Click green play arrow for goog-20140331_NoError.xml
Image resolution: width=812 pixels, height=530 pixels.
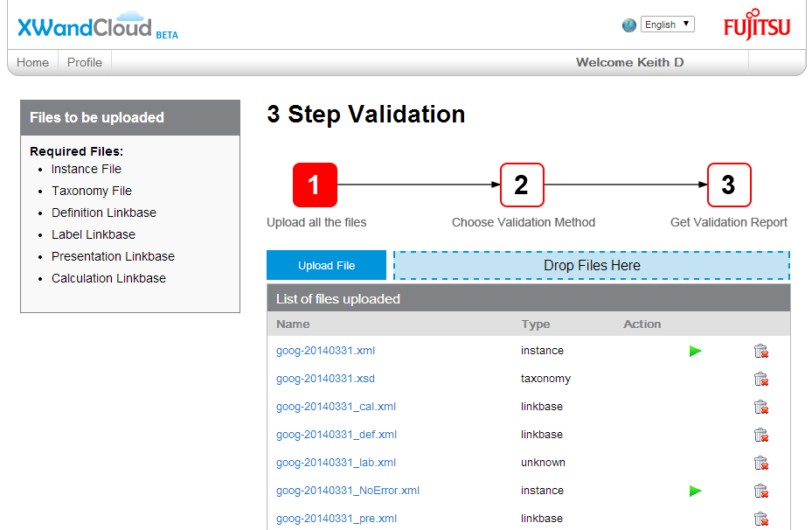pyautogui.click(x=695, y=491)
